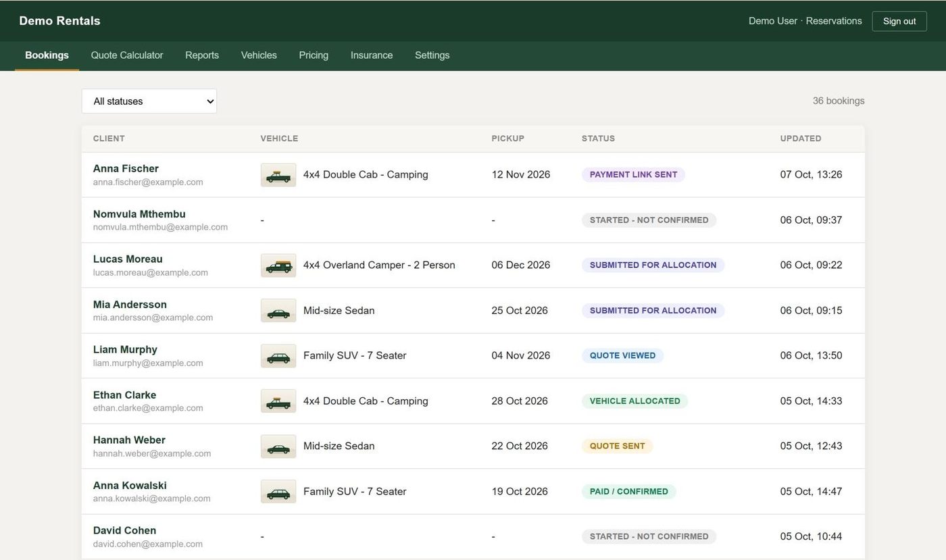Click pickup date 19 Oct 2026
Screen dimensions: 946x560
click(x=520, y=491)
